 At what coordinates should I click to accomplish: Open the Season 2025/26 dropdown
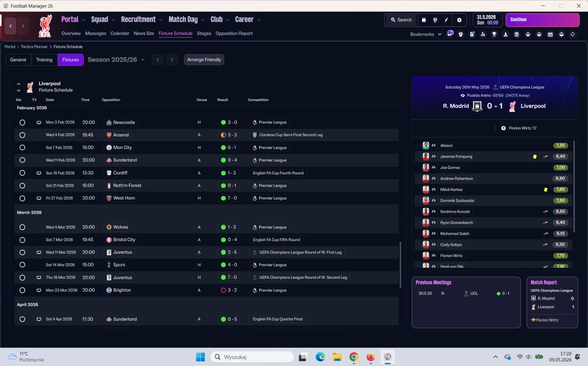116,60
